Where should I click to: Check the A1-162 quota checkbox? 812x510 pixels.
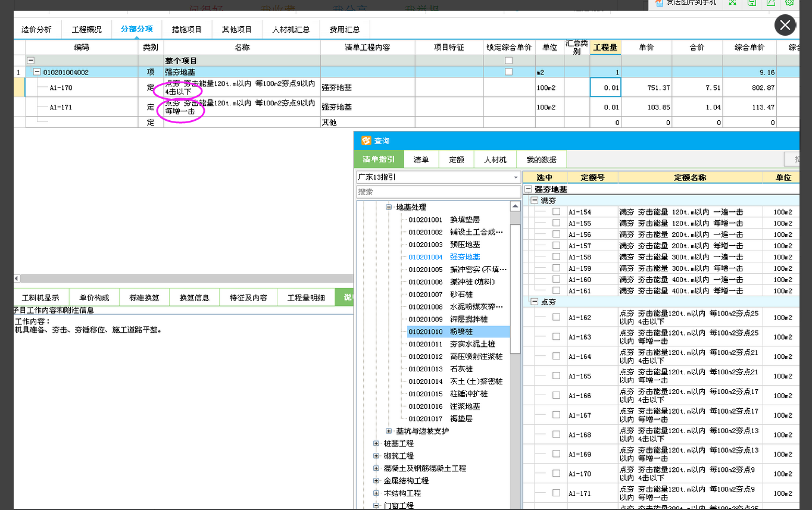coord(556,317)
